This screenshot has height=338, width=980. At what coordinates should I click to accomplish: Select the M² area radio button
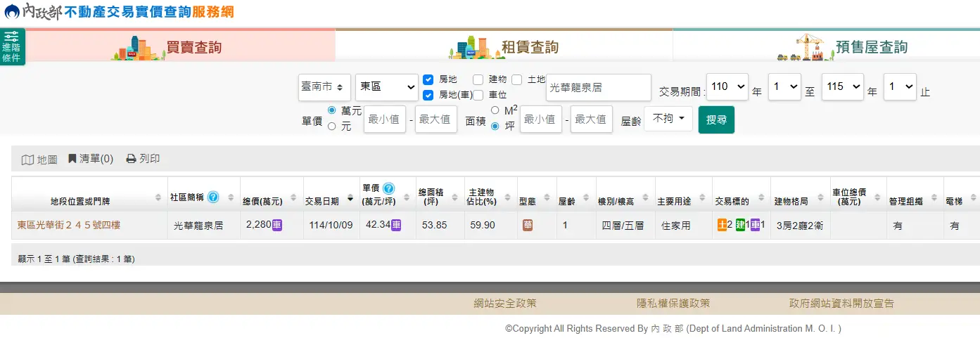(x=495, y=110)
